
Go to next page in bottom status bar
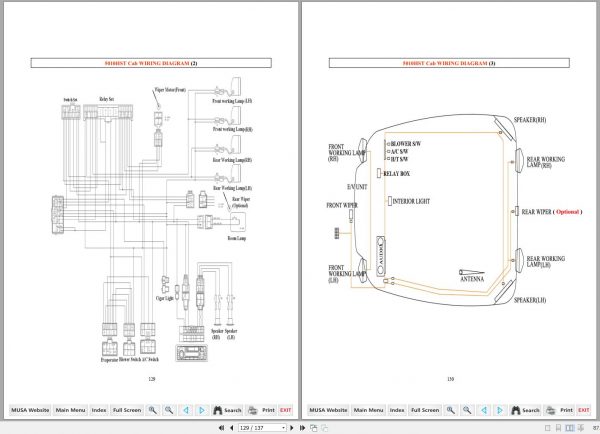292,427
